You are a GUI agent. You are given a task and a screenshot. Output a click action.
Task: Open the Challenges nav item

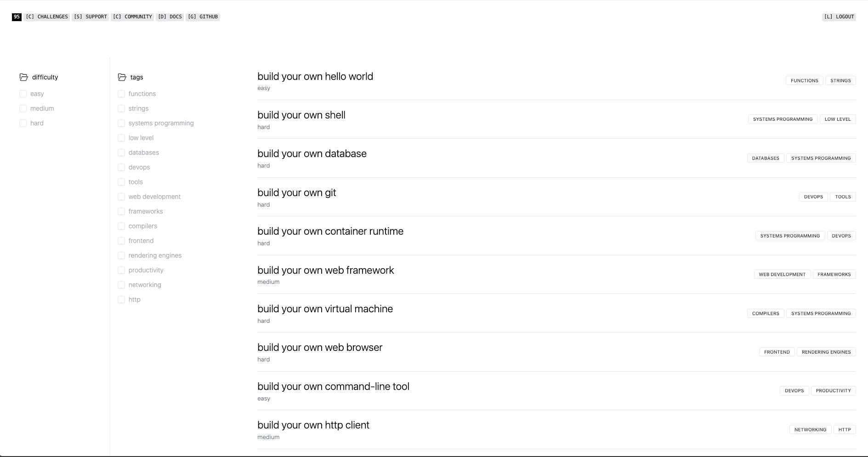click(46, 17)
